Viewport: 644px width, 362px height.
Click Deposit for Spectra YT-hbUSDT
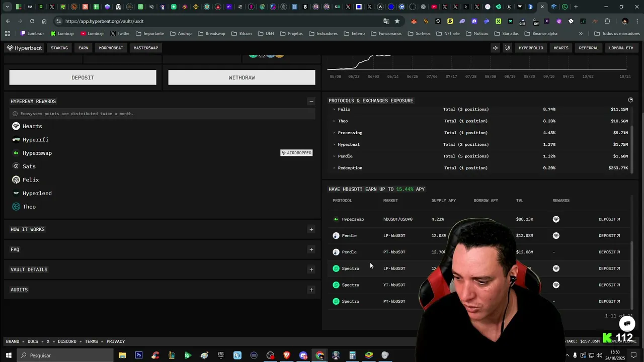click(x=609, y=285)
